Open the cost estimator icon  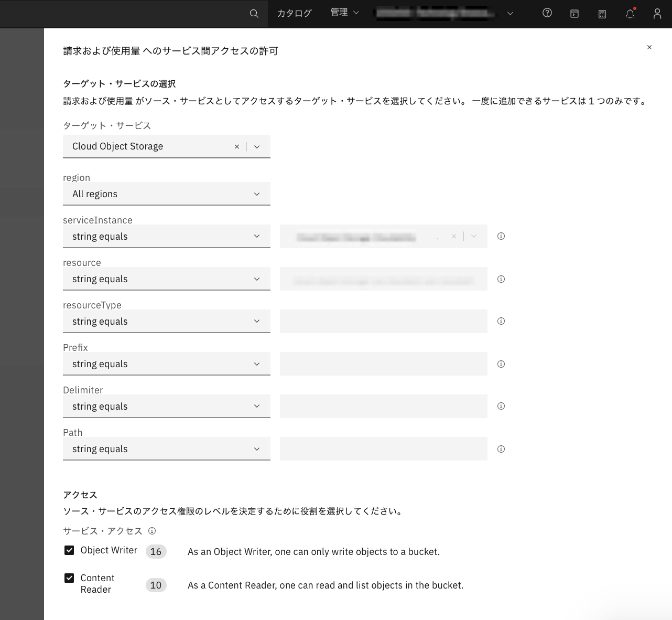[602, 14]
